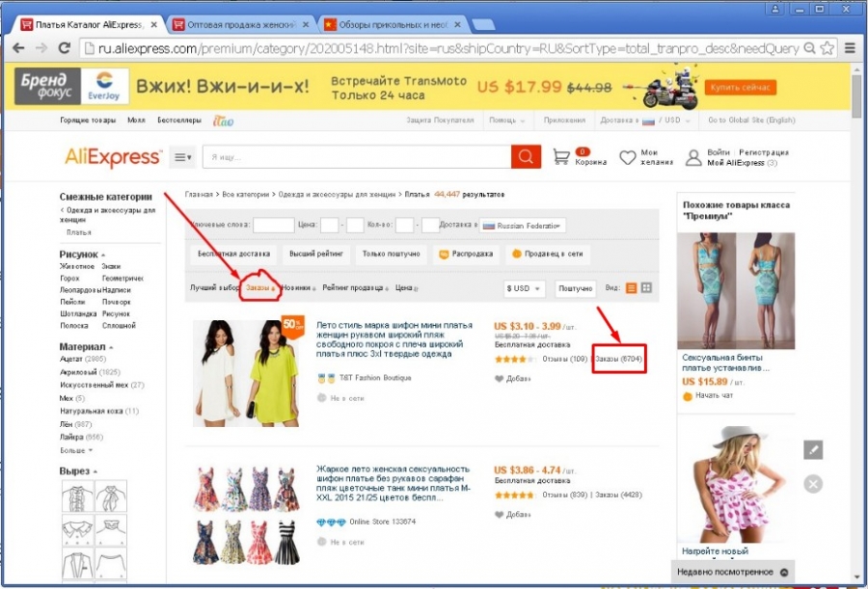
Task: Click the ruffled collar neckline icon
Action: (x=78, y=496)
